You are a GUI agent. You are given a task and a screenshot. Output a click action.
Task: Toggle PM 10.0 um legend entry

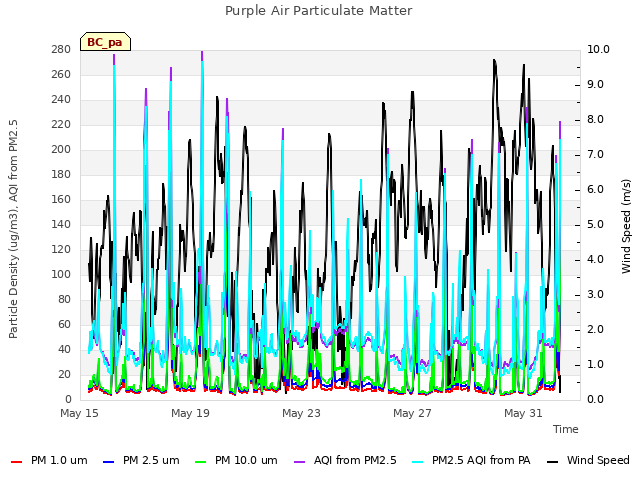(x=236, y=461)
